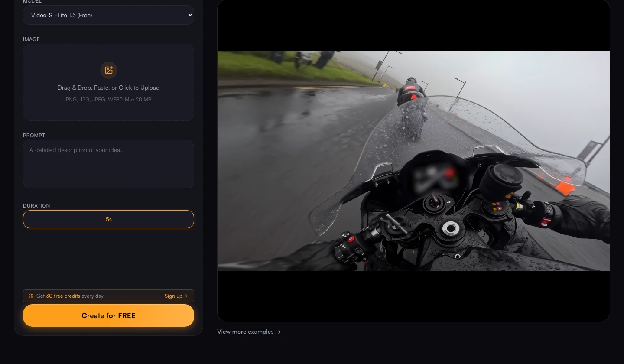Select the 5s duration option
Image resolution: width=624 pixels, height=364 pixels.
tap(108, 219)
